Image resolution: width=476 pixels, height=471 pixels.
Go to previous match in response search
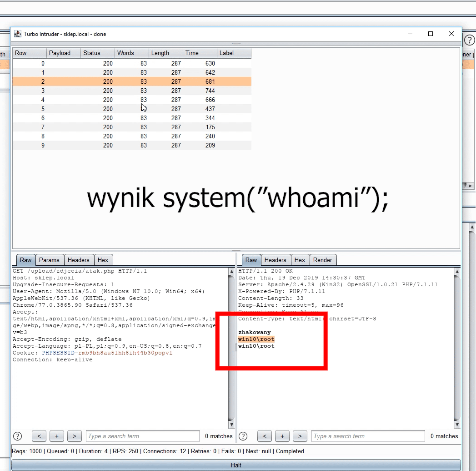point(265,436)
